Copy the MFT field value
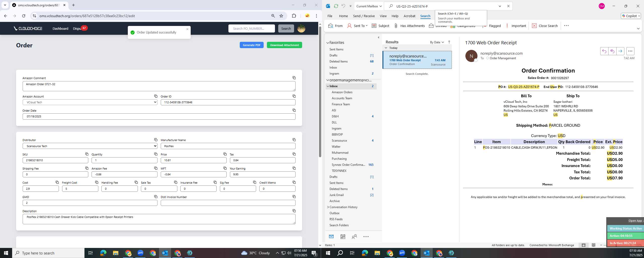The image size is (644, 258). (225, 168)
